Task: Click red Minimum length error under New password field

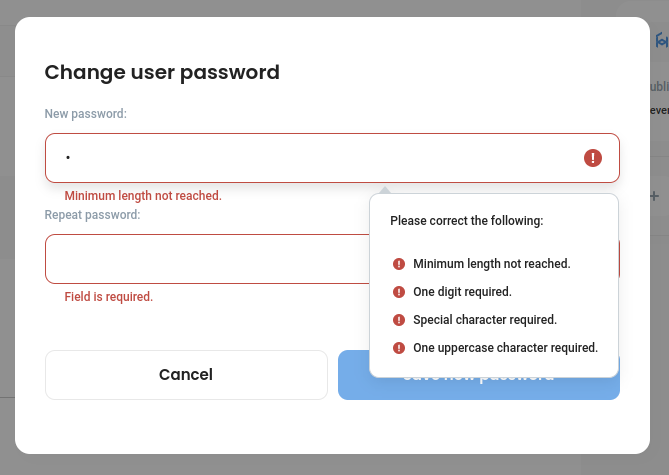Action: 143,196
